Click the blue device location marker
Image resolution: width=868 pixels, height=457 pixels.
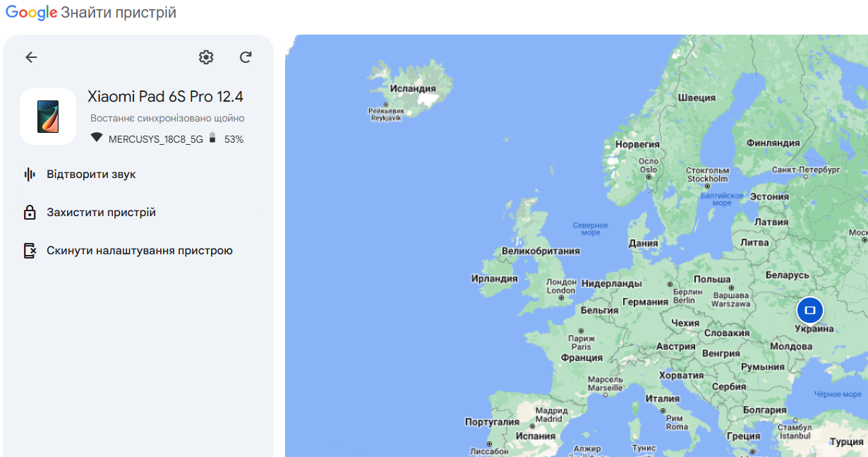tap(809, 310)
